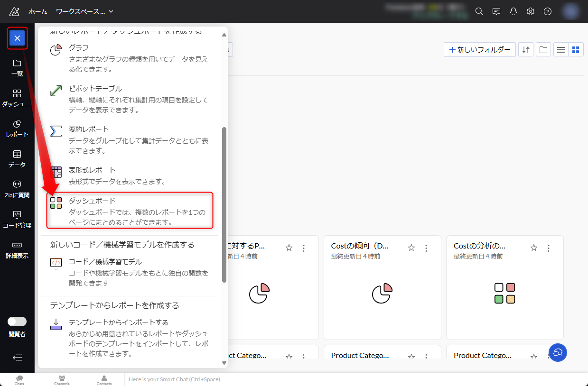Screen dimensions: 588x386
Task: Open the sort order icon
Action: tap(525, 49)
